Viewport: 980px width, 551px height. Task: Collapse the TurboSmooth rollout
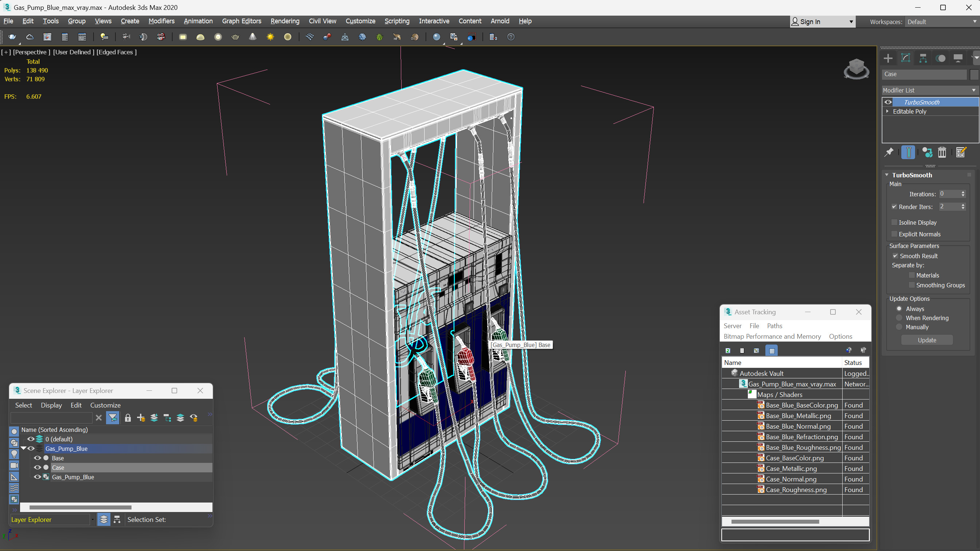[887, 175]
